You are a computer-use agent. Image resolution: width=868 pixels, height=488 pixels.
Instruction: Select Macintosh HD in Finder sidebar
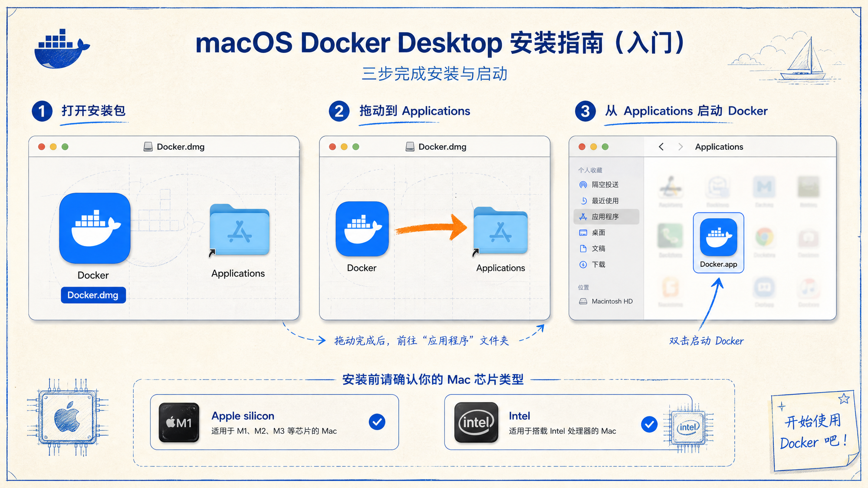click(x=606, y=301)
